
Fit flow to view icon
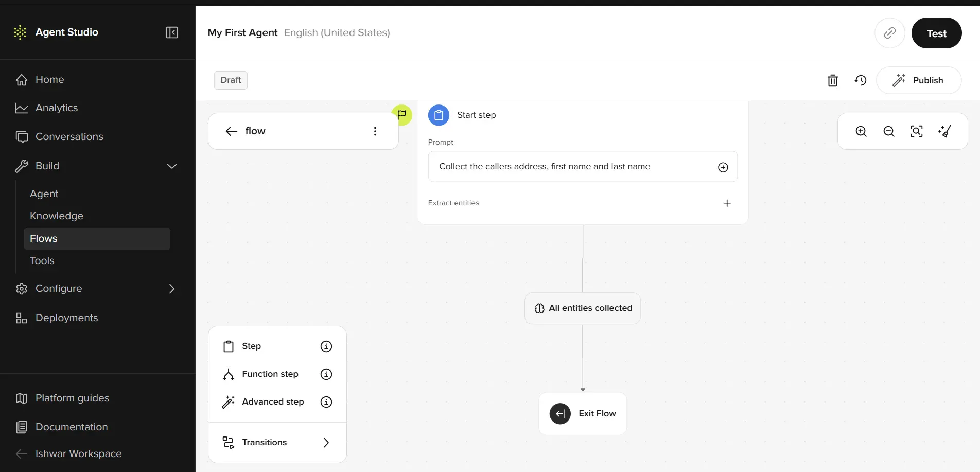point(917,131)
